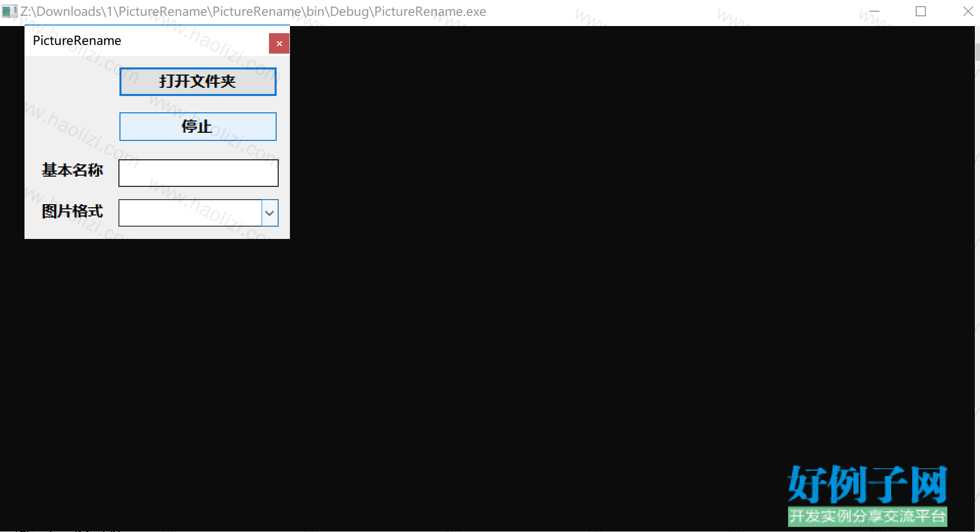
Task: Close the PictureRename dialog with red X
Action: 279,43
